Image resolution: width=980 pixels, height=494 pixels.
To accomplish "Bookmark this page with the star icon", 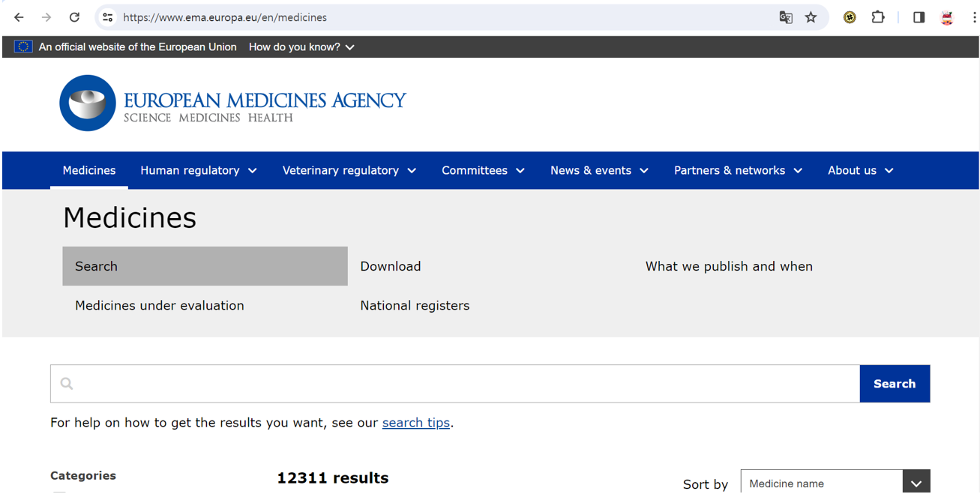I will [811, 17].
